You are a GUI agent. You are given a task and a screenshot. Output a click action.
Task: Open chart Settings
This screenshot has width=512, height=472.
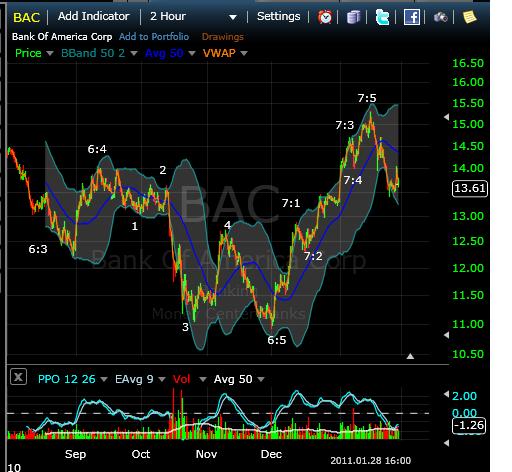tap(278, 16)
